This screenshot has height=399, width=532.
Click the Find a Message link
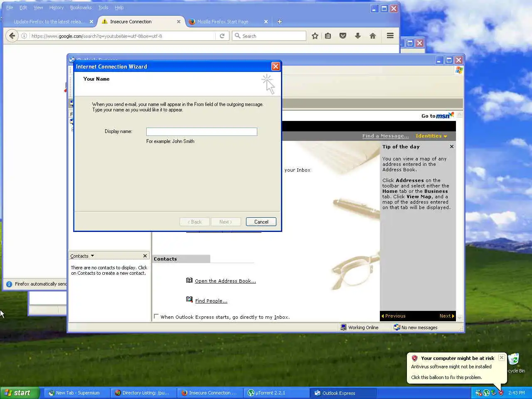pos(385,136)
